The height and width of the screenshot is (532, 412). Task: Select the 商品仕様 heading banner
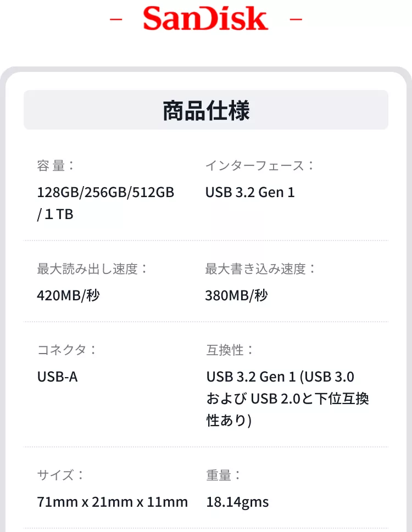click(206, 110)
